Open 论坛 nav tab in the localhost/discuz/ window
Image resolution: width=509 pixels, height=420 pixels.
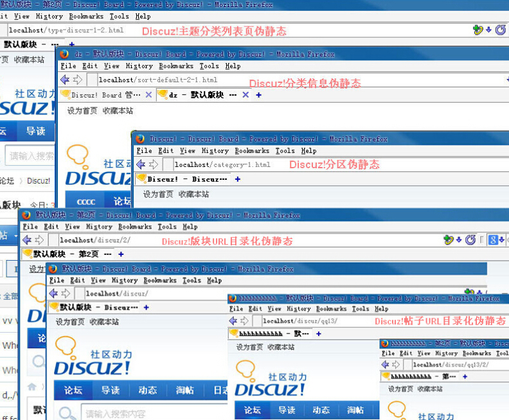click(73, 390)
